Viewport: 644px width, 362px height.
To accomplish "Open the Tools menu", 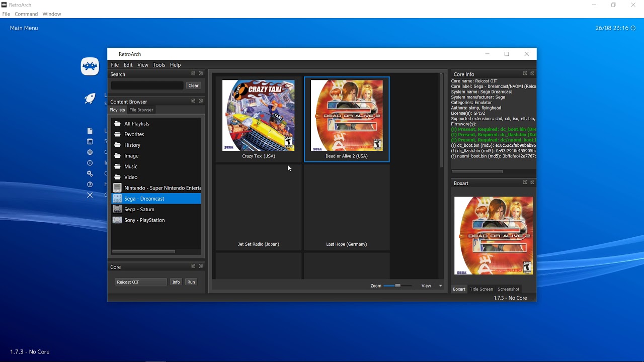I will click(159, 65).
